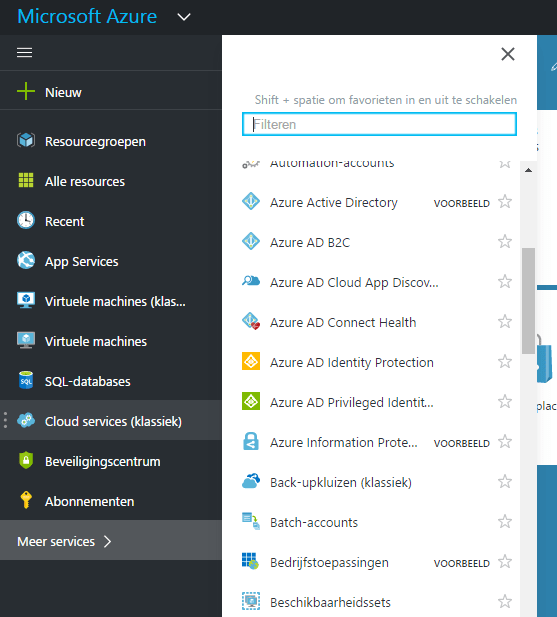Toggle favorite star for Azure AD B2C
Image resolution: width=557 pixels, height=617 pixels.
coord(505,242)
